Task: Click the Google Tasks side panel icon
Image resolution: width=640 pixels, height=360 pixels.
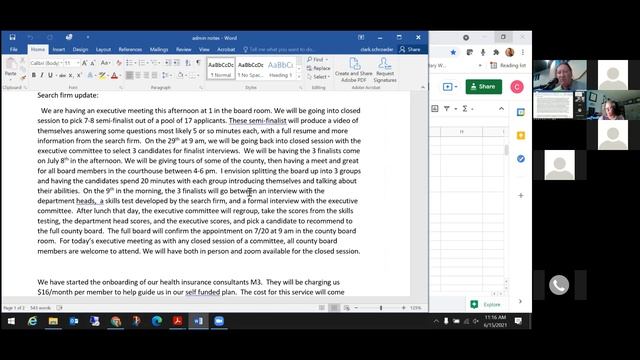Action: pyautogui.click(x=520, y=159)
